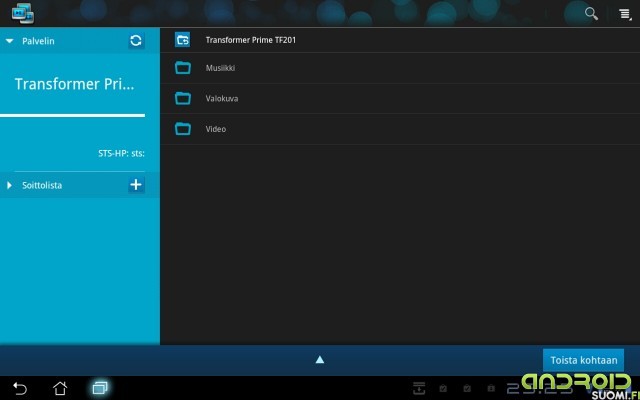Image resolution: width=640 pixels, height=400 pixels.
Task: Open the search magnifier icon
Action: [x=591, y=13]
